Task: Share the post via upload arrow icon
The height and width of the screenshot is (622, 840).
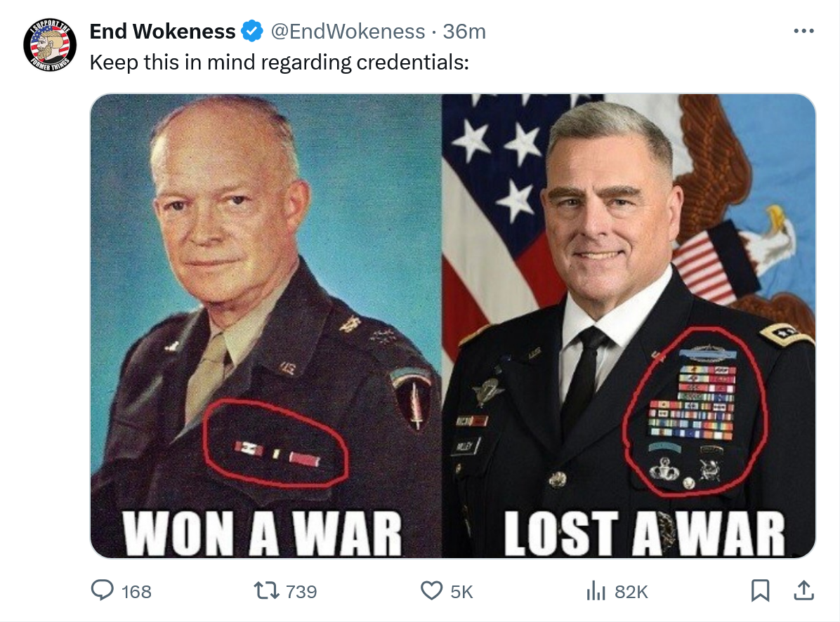Action: point(803,590)
